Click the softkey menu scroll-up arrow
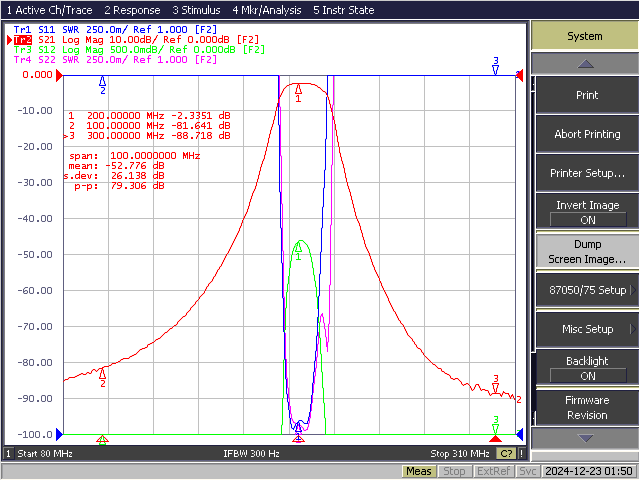Image resolution: width=639 pixels, height=480 pixels. (x=585, y=64)
